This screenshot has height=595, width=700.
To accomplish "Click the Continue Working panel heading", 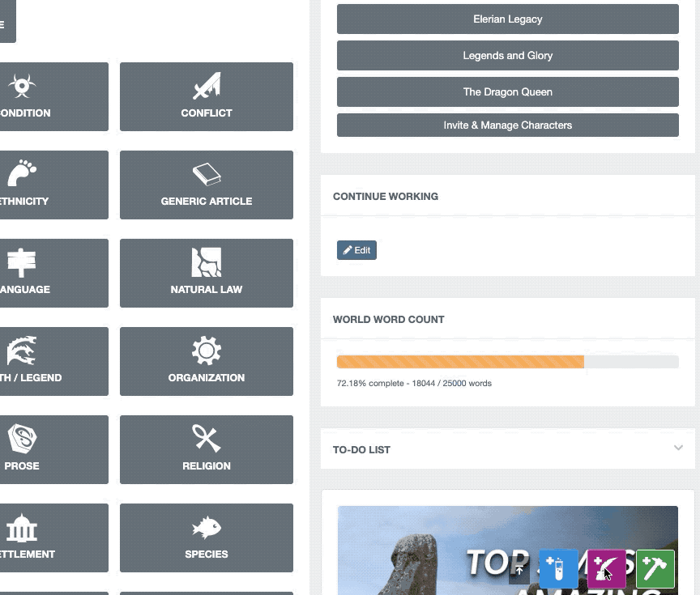I will tap(386, 197).
